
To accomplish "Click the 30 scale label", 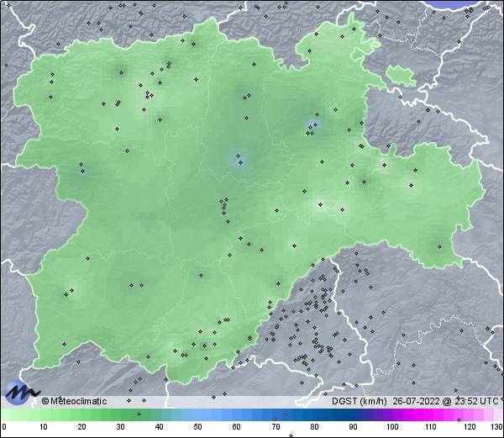I will point(120,426).
